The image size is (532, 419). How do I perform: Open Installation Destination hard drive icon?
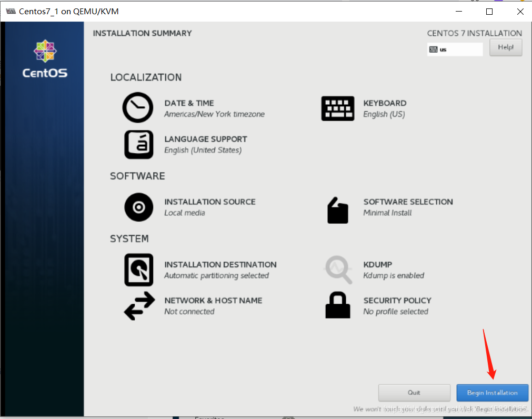[139, 270]
